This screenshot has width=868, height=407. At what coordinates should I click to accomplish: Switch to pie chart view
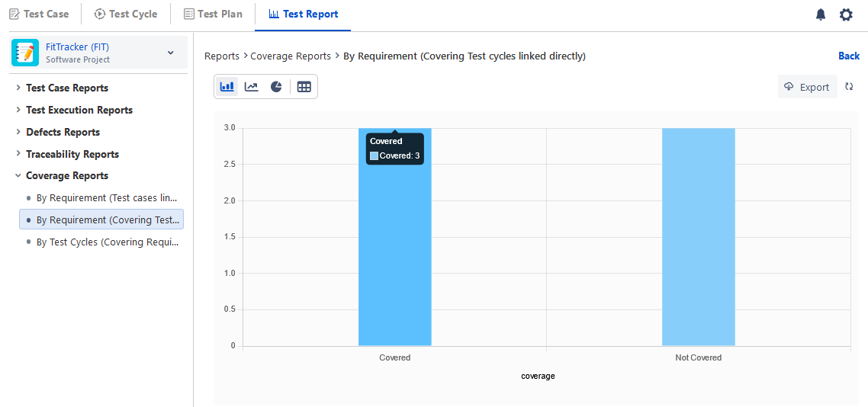click(276, 87)
